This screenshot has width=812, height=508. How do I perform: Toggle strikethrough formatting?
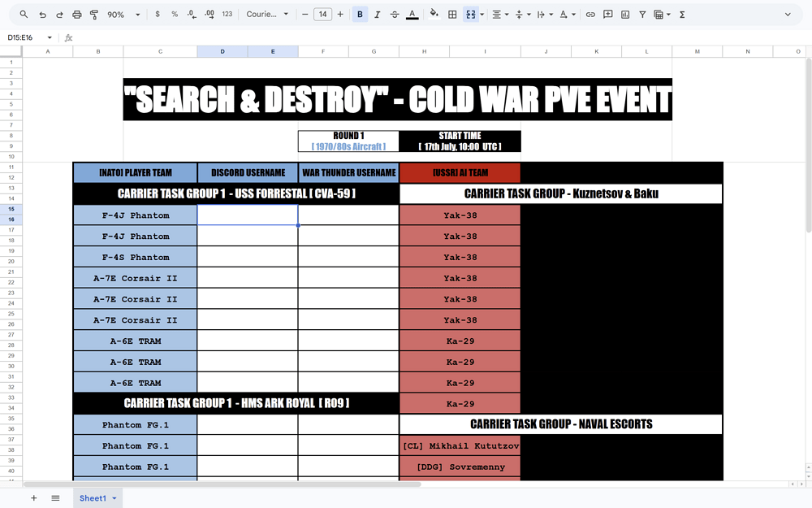click(394, 15)
